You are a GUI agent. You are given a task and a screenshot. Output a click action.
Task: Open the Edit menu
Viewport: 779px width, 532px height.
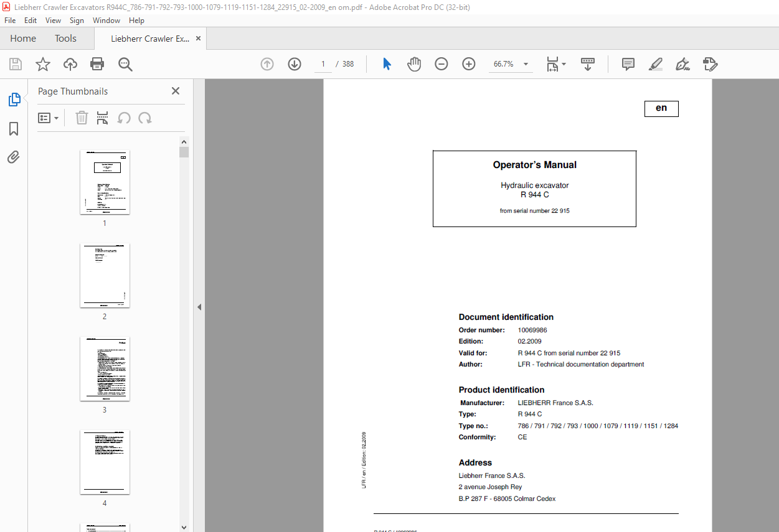coord(31,21)
